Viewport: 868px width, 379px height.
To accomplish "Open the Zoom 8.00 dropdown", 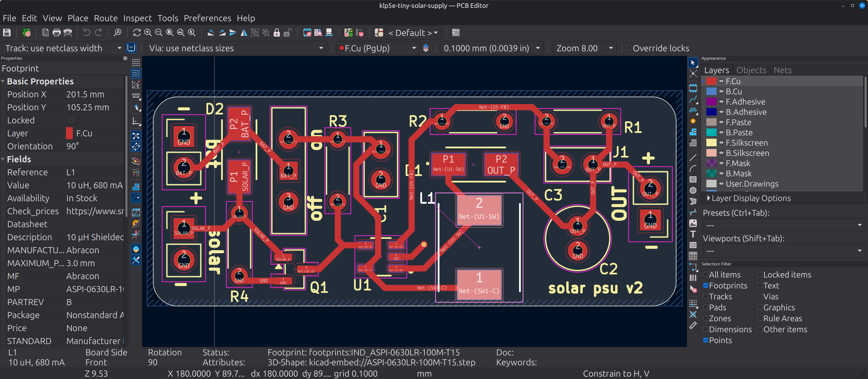I will point(584,48).
